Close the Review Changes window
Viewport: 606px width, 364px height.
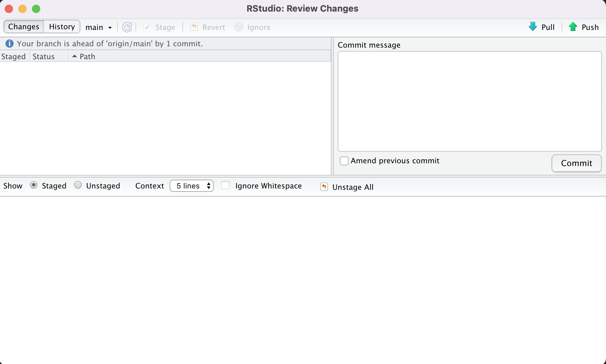point(9,9)
